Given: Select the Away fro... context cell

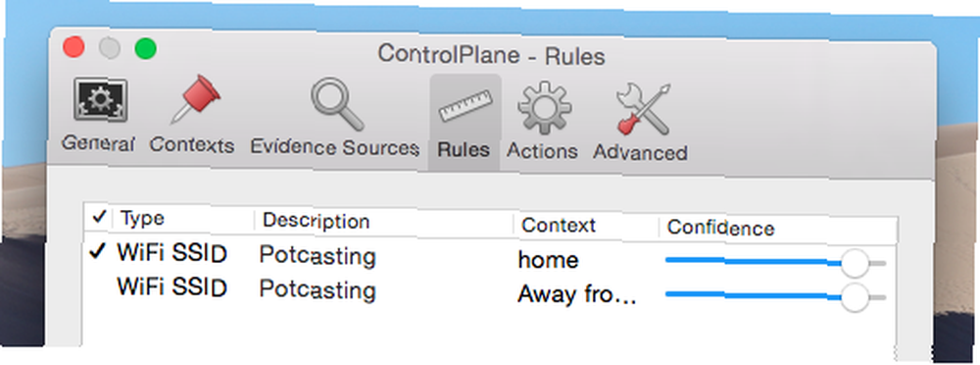Looking at the screenshot, I should click(x=577, y=294).
